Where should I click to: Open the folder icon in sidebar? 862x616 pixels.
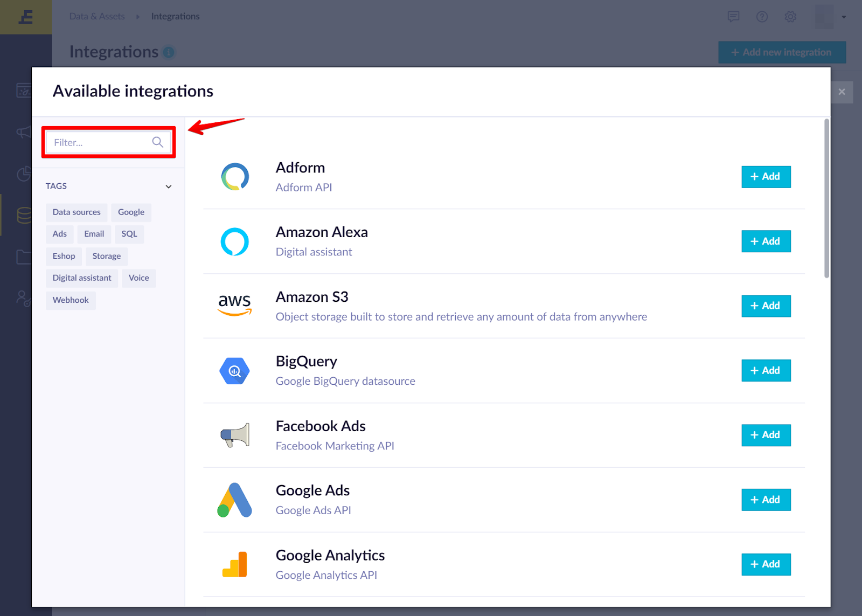[24, 257]
